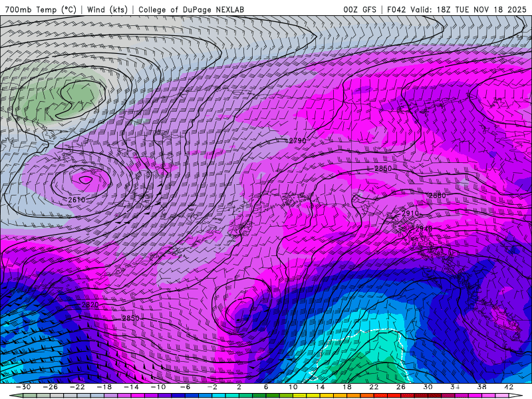Click the "00Z GFS" model label

pos(360,9)
